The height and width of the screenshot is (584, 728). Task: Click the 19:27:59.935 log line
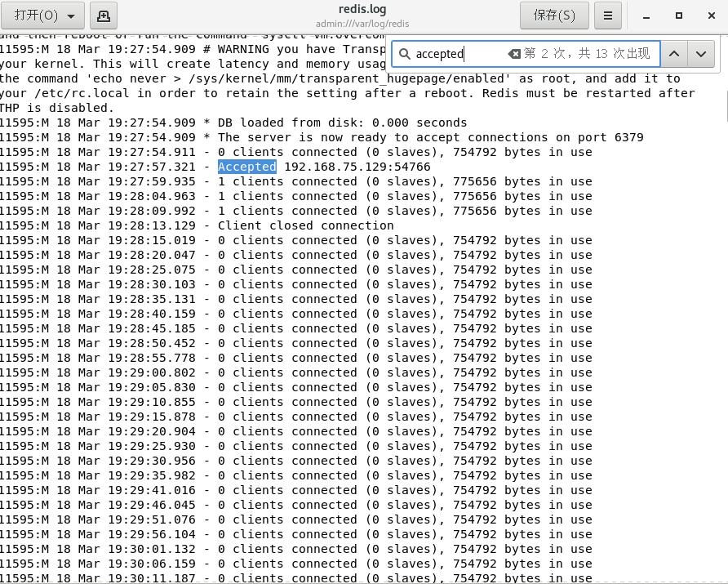[296, 181]
